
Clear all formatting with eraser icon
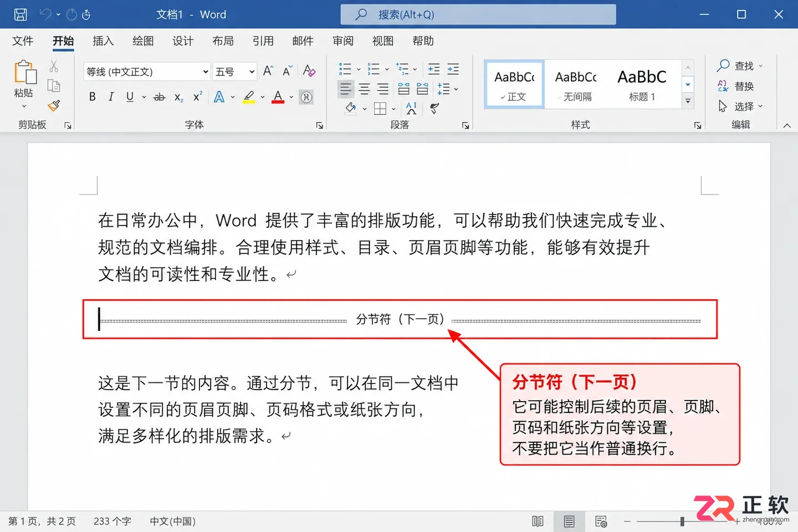click(x=309, y=71)
